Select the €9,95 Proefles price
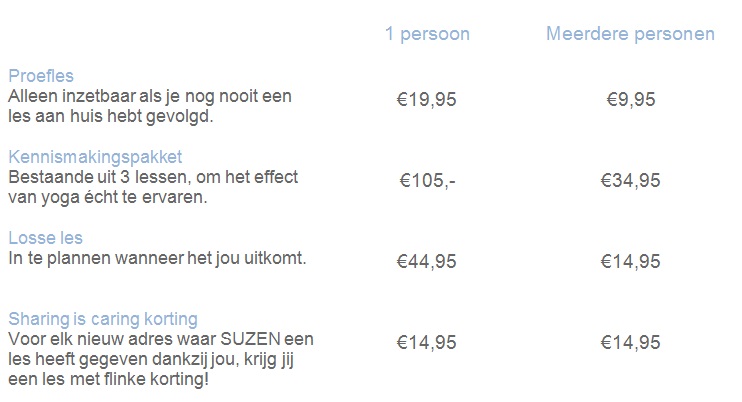The image size is (742, 402). (630, 99)
